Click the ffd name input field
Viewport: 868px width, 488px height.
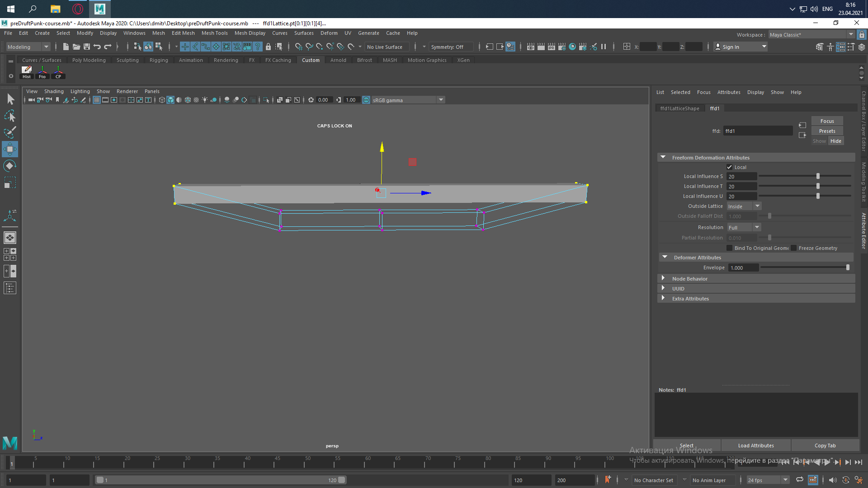pos(758,131)
